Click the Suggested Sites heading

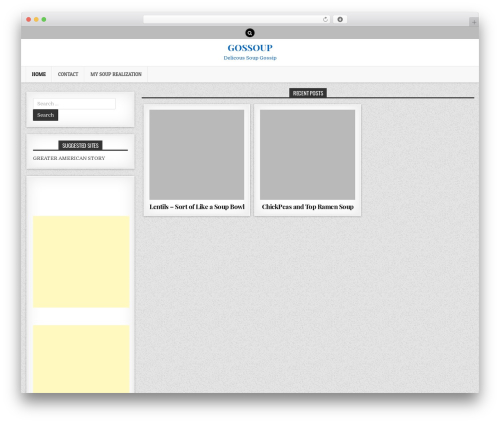(x=80, y=145)
